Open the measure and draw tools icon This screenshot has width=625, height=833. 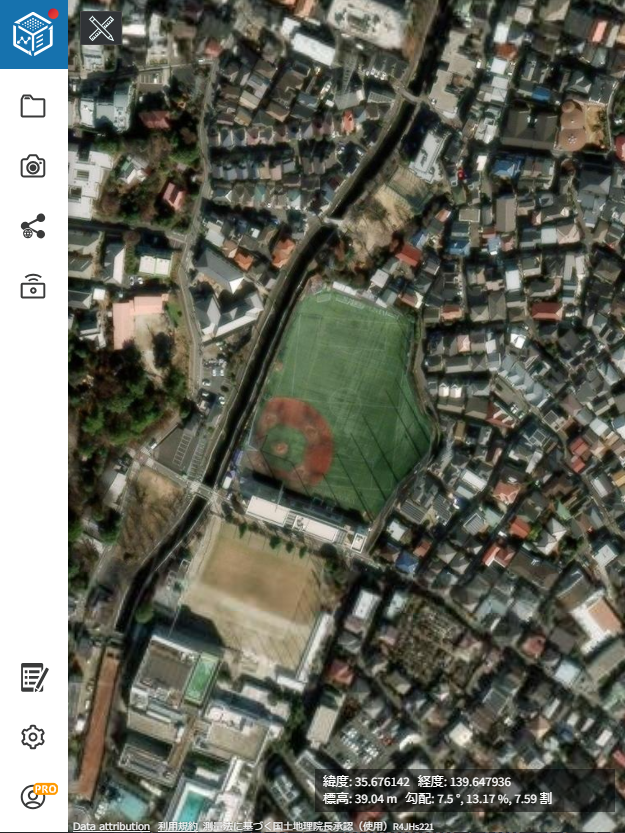point(101,28)
